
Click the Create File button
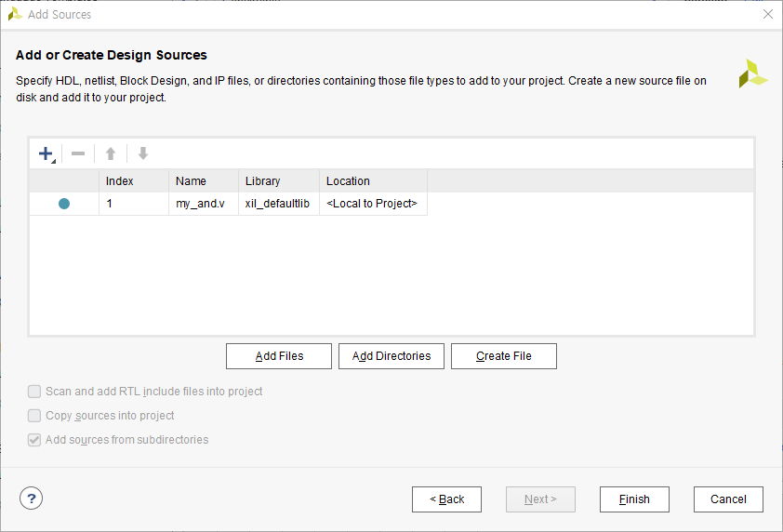click(x=503, y=356)
